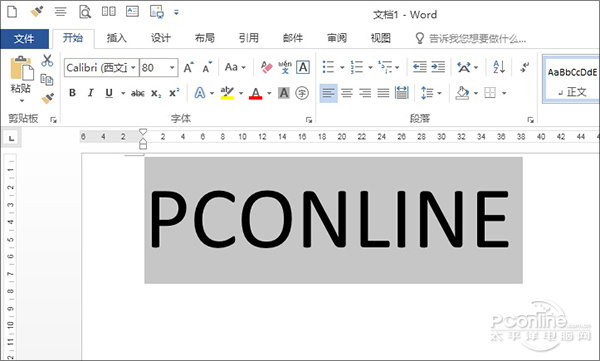Select Center alignment
This screenshot has width=600, height=361.
coord(347,93)
